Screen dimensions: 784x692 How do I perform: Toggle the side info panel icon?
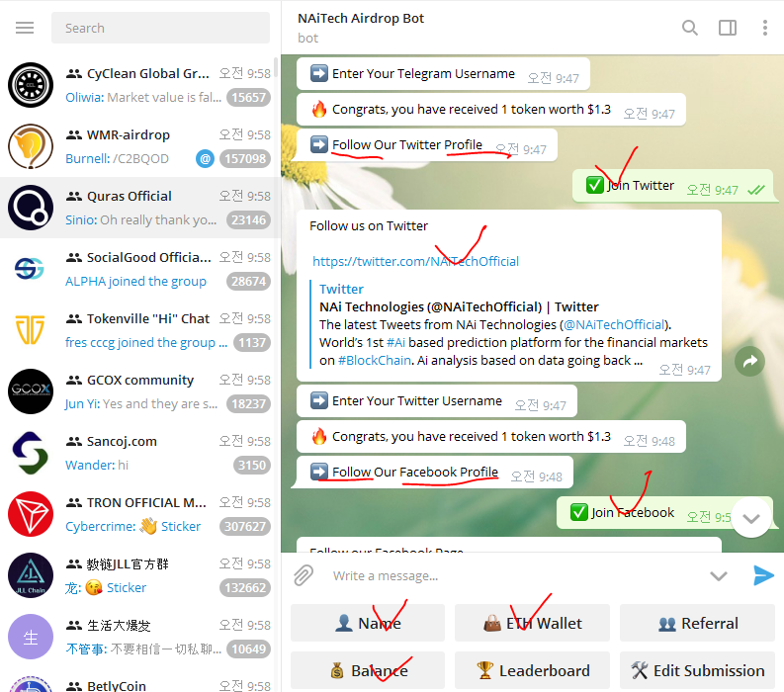(x=728, y=28)
